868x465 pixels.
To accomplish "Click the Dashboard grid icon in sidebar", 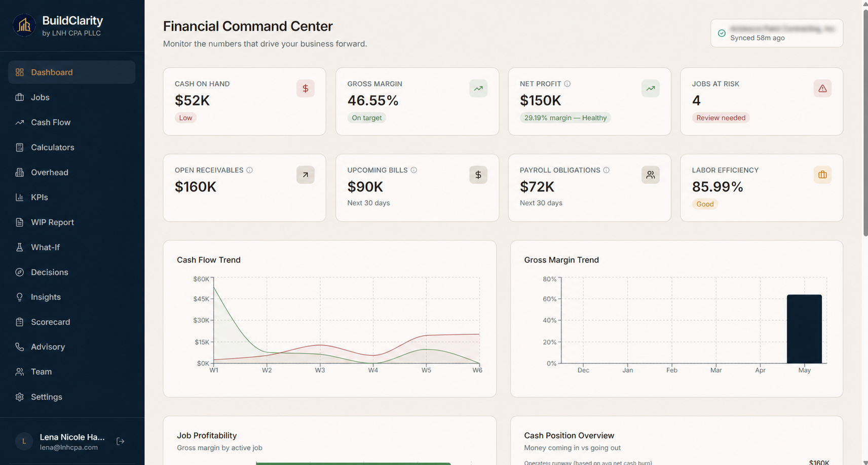I will (20, 72).
